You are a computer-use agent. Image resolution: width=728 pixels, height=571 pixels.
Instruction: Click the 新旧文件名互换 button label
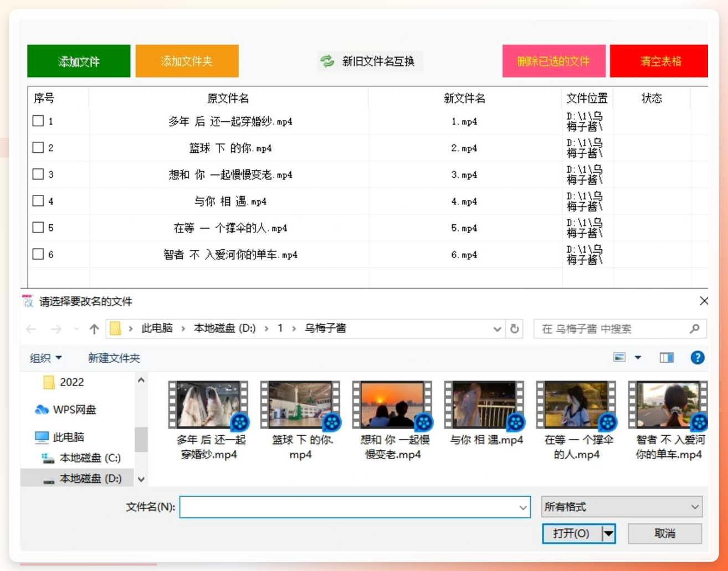tap(378, 61)
